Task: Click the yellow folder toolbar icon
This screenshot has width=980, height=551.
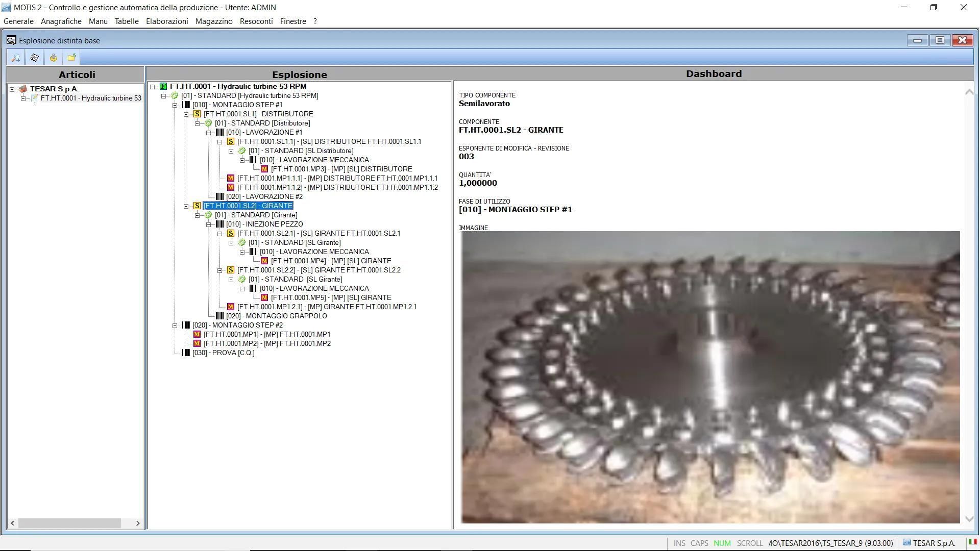Action: coord(71,58)
